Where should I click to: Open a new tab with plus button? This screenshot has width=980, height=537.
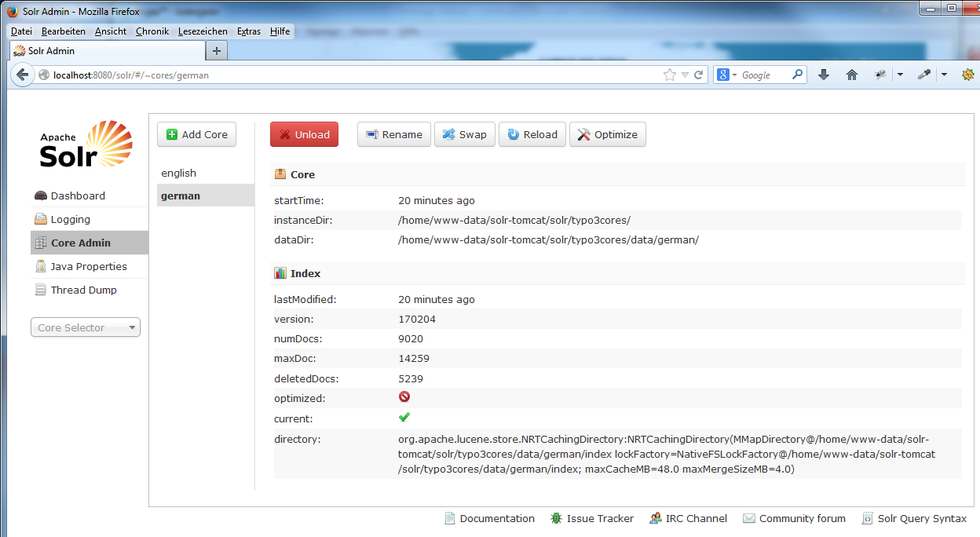tap(218, 50)
